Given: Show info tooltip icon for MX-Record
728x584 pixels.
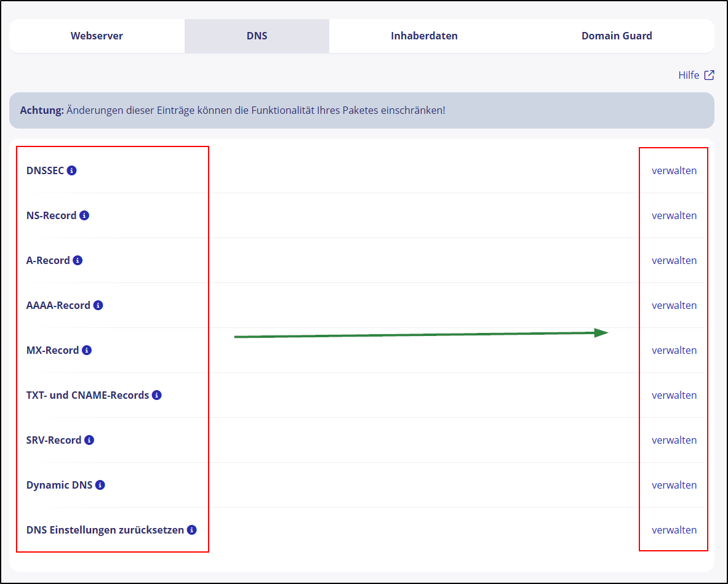Looking at the screenshot, I should (x=87, y=350).
